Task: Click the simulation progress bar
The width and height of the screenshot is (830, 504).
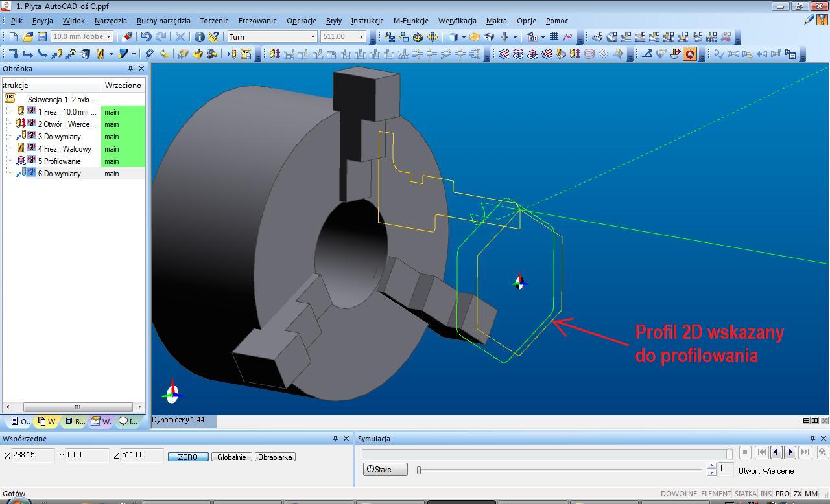Action: point(546,454)
